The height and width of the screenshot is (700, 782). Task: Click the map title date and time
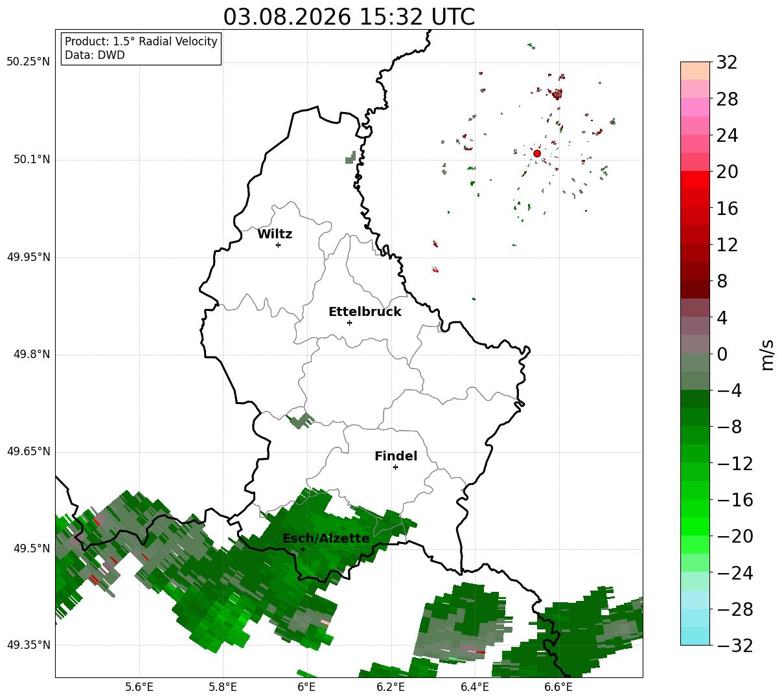pyautogui.click(x=349, y=17)
